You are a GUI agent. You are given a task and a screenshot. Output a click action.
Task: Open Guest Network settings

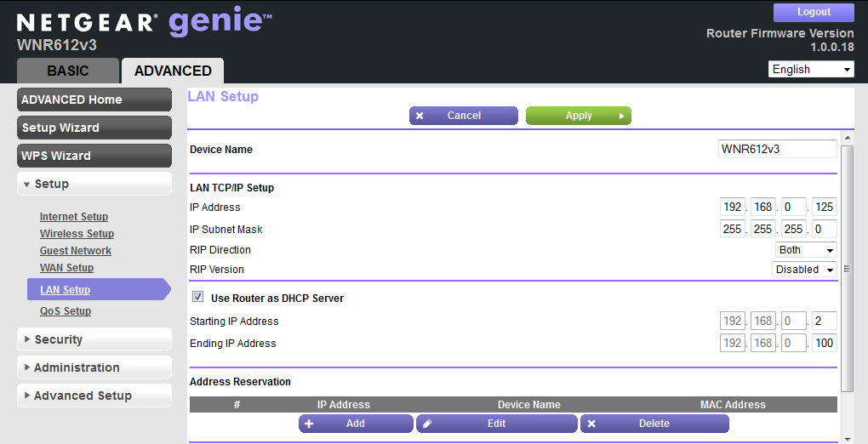[75, 251]
